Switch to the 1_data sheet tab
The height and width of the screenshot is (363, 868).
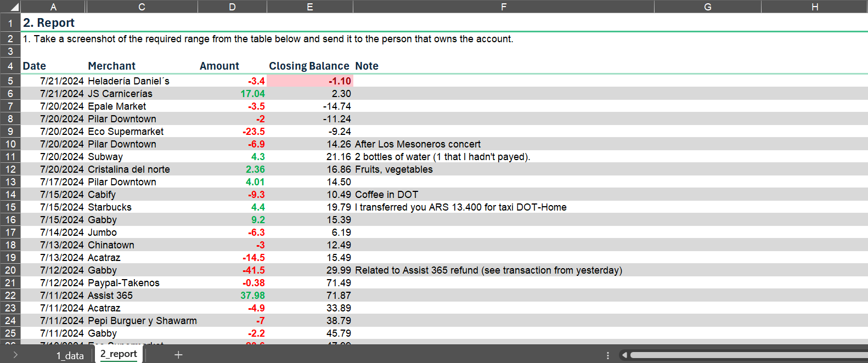[70, 355]
